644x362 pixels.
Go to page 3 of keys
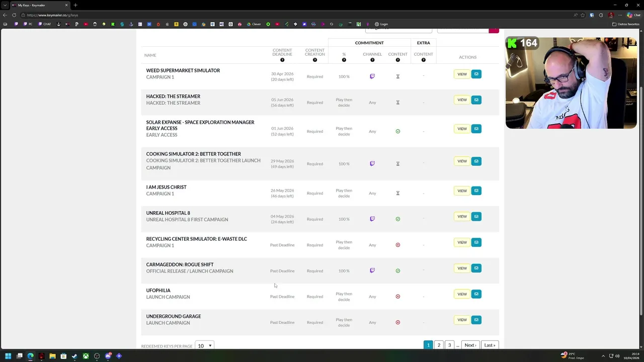(449, 345)
